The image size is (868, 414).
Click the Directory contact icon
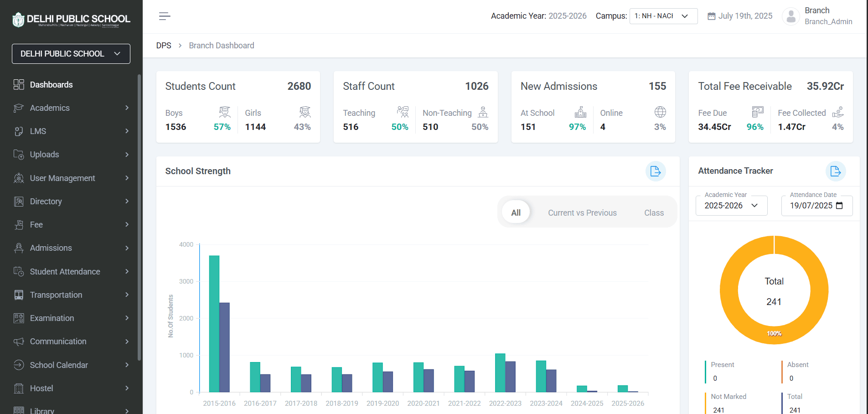[x=19, y=202]
